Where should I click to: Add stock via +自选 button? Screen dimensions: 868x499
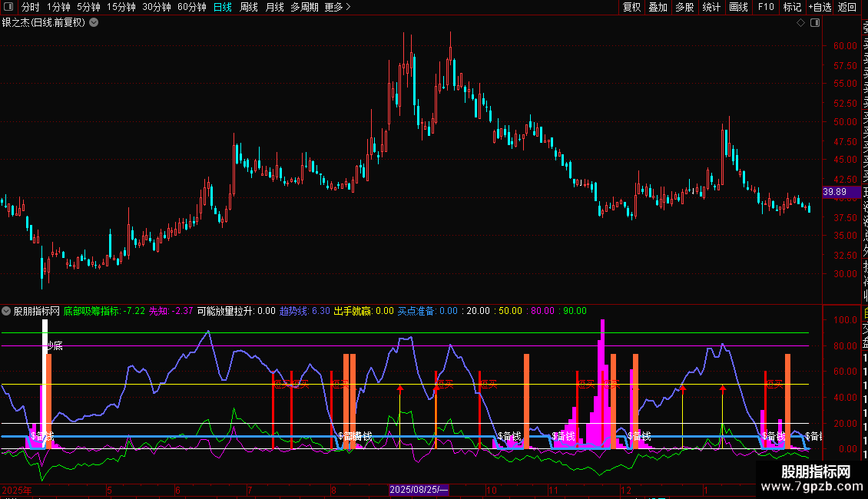click(820, 8)
